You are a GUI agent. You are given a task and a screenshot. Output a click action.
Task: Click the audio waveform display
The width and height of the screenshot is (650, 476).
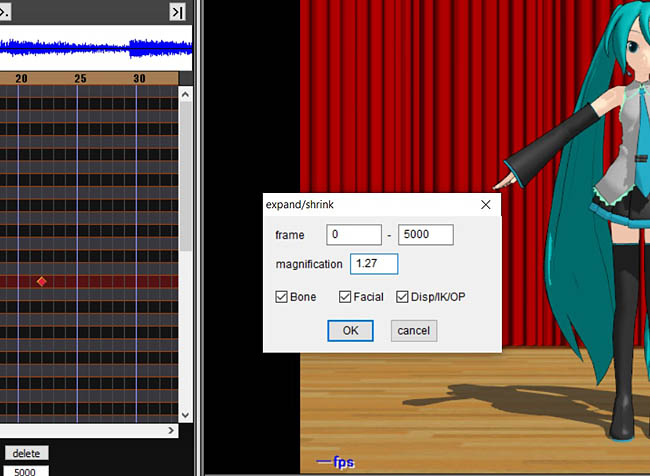coord(96,48)
